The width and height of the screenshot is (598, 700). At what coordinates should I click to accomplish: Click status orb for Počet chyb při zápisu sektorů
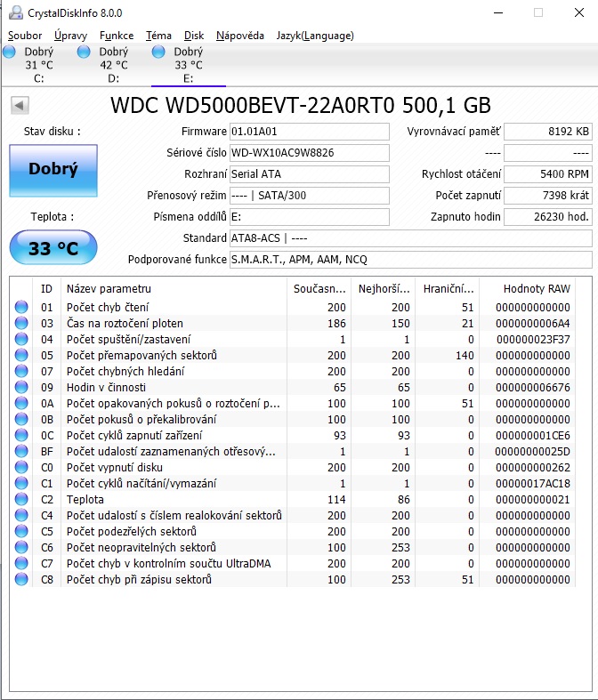[21, 579]
